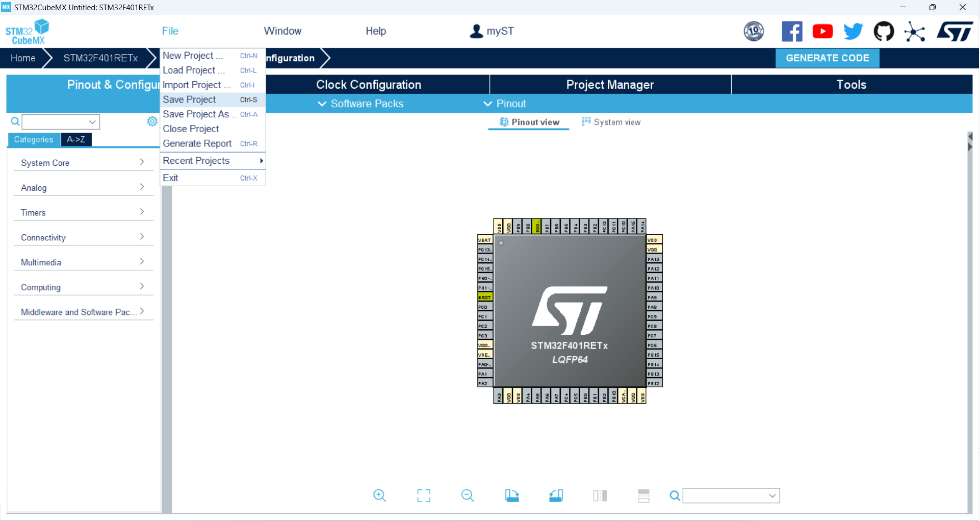Open the settings gear in left panel
Screen dimensions: 980x521
click(152, 121)
